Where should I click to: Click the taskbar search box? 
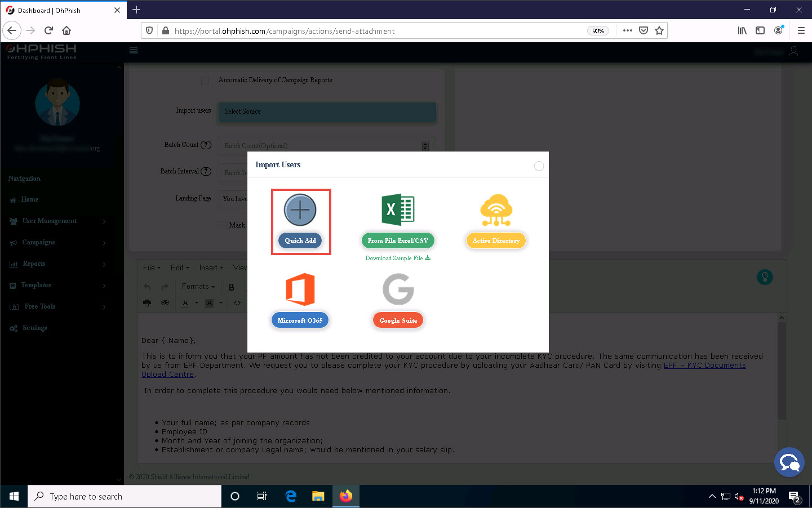click(x=125, y=496)
